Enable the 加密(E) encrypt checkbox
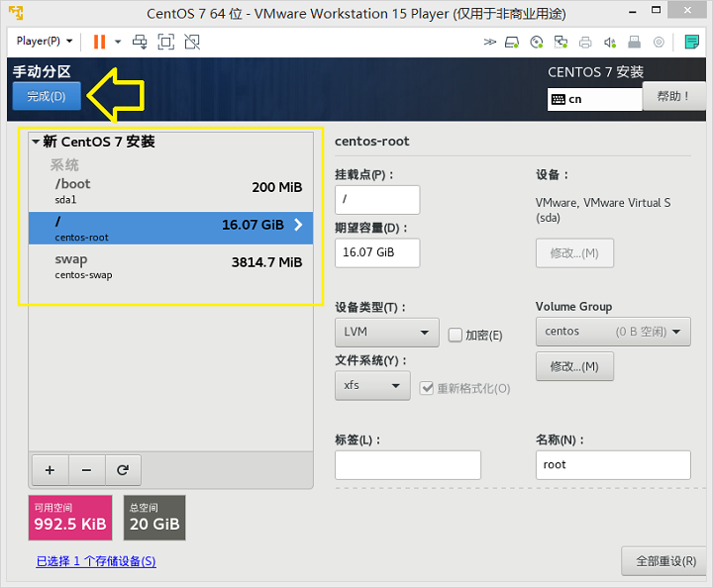Screen dimensions: 713x588 coord(455,335)
